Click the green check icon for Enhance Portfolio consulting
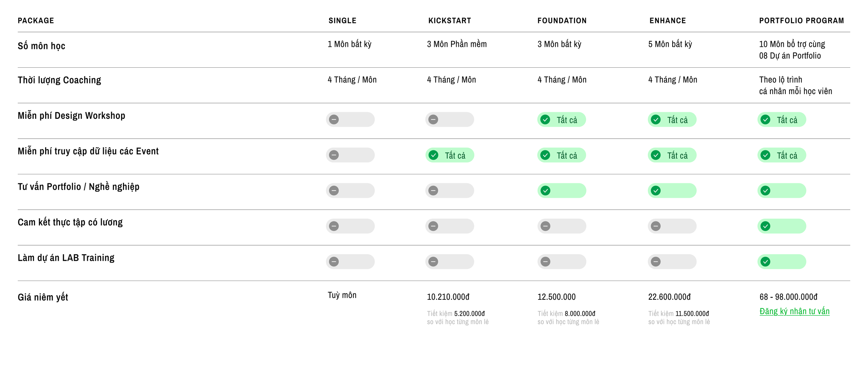 click(656, 190)
